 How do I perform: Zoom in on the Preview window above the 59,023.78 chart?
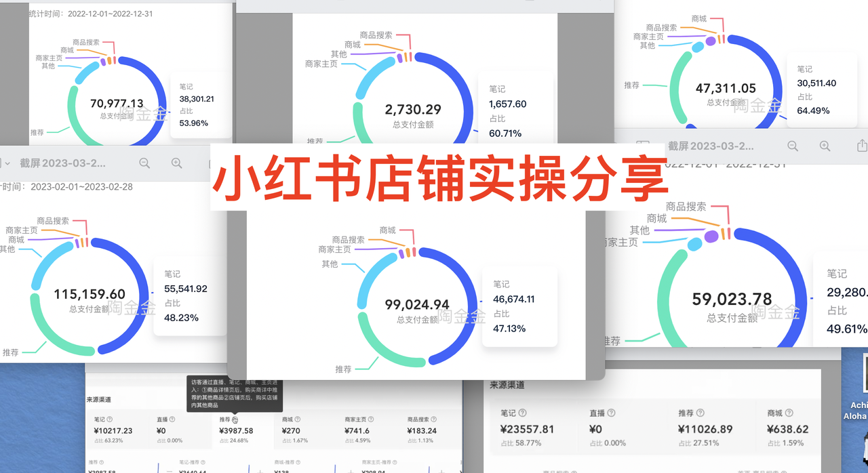[x=825, y=146]
